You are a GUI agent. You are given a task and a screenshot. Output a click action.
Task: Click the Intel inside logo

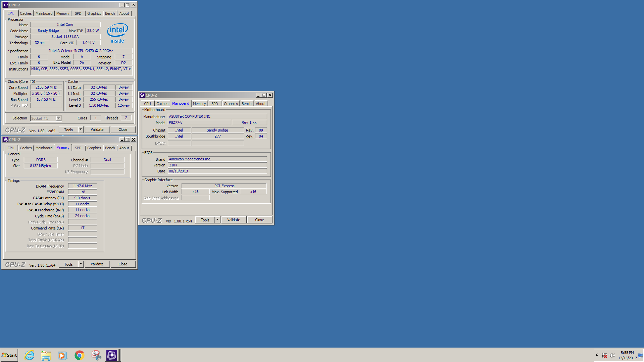point(117,33)
